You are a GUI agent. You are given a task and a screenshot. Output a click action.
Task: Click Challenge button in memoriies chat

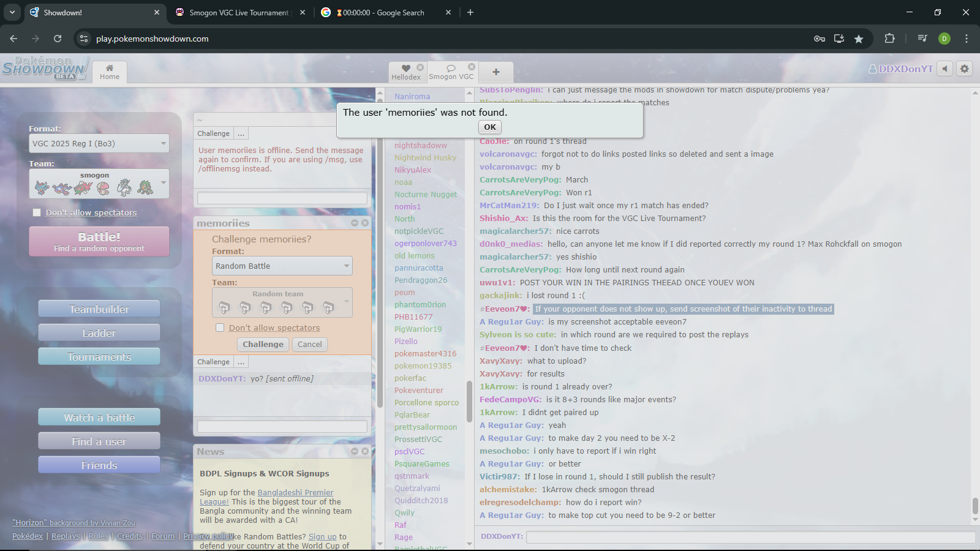(x=213, y=362)
